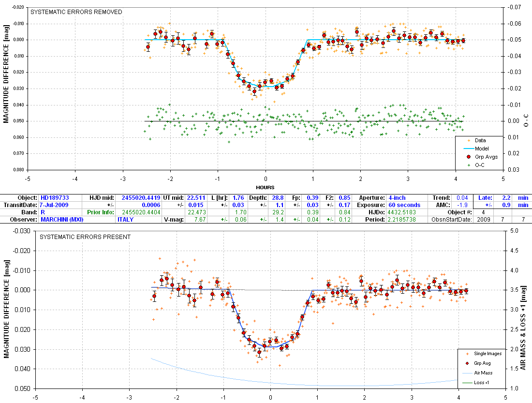Select the Band value R
The height and width of the screenshot is (403, 532).
43,212
